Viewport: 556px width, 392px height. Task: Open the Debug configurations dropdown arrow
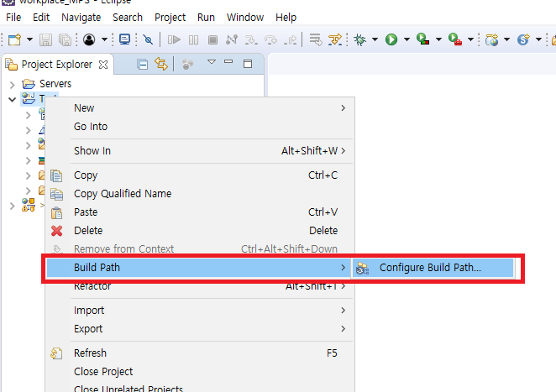tap(375, 39)
